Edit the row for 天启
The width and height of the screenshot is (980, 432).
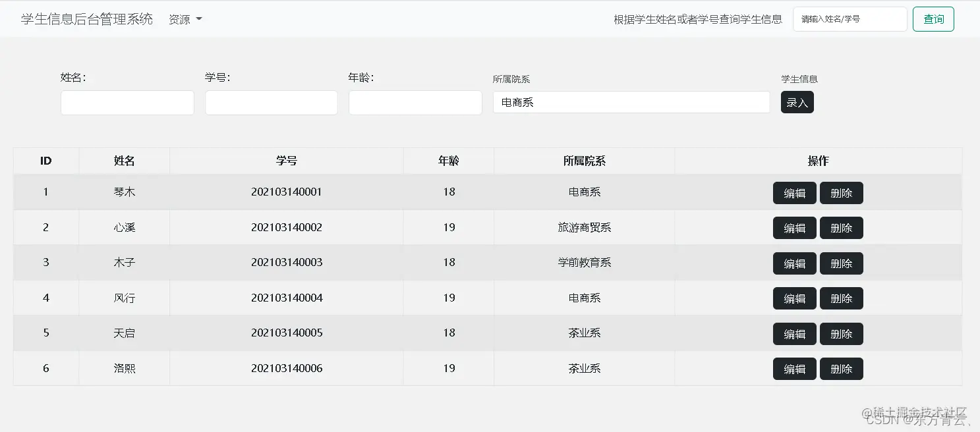pos(794,334)
